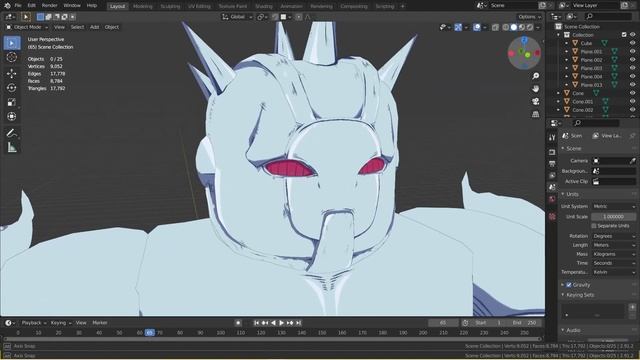640x360 pixels.
Task: Toggle the Collection exclude checkbox
Action: (624, 35)
